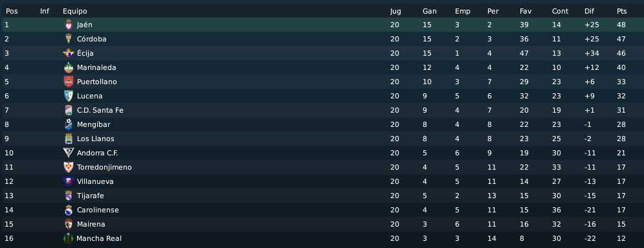Open the C.D. Santa Fe team link
The height and width of the screenshot is (248, 644).
(x=100, y=110)
